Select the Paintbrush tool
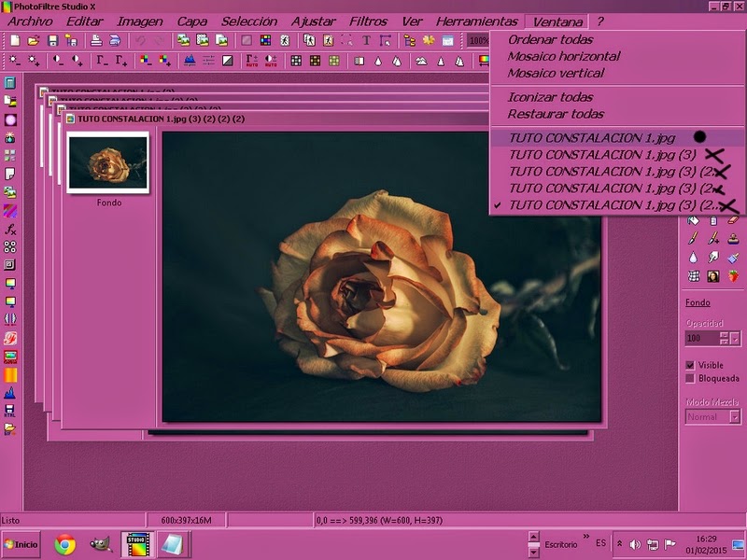This screenshot has height=560, width=747. point(693,239)
